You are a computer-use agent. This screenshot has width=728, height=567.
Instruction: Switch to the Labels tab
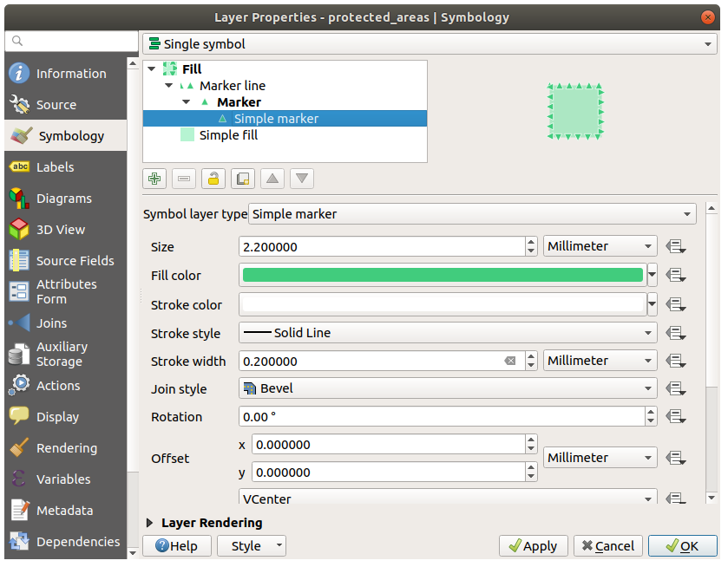[x=55, y=167]
